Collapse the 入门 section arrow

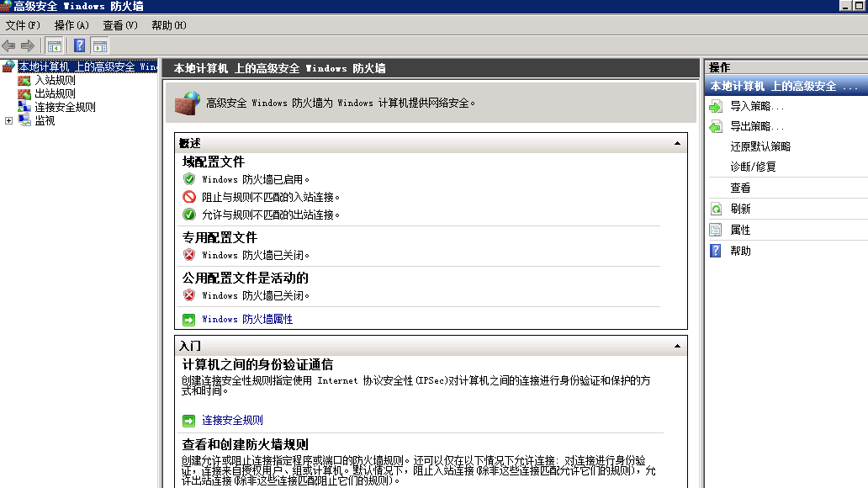click(677, 346)
